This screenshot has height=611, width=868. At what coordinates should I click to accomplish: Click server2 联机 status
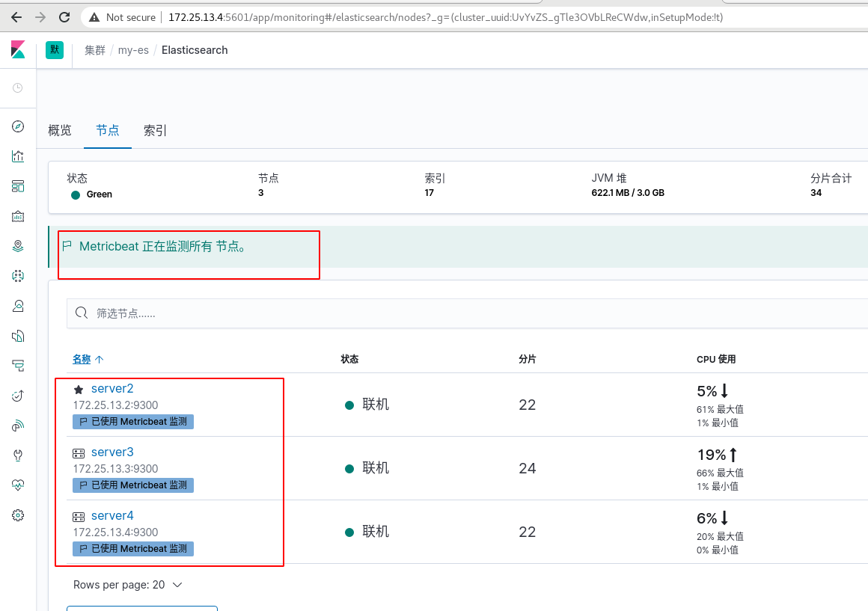[367, 405]
